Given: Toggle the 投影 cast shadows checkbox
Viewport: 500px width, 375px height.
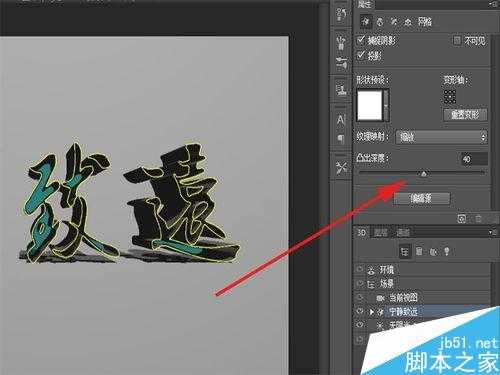Looking at the screenshot, I should tap(361, 55).
